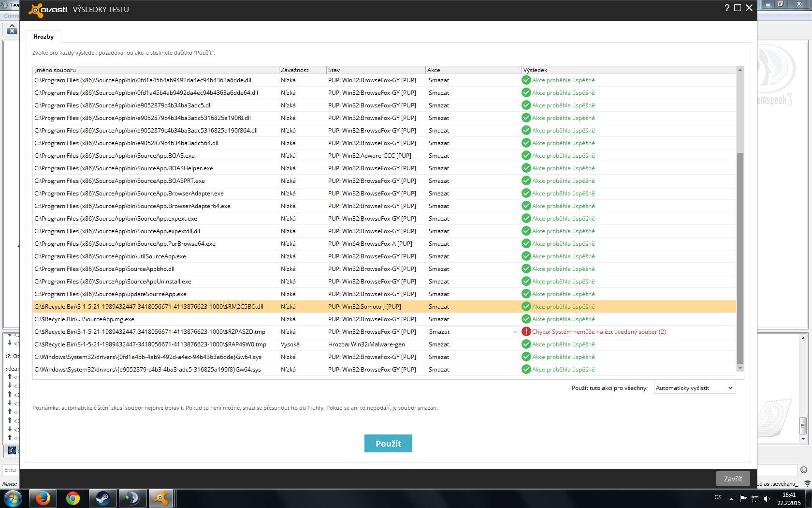This screenshot has width=812, height=508.
Task: Select the SourceAppUninstall.exe file row
Action: tap(384, 282)
